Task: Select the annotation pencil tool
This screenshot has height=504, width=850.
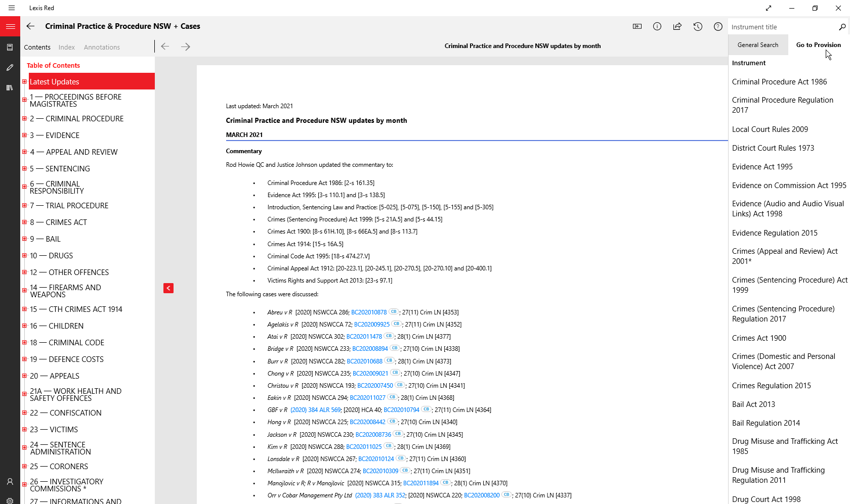Action: [x=10, y=67]
